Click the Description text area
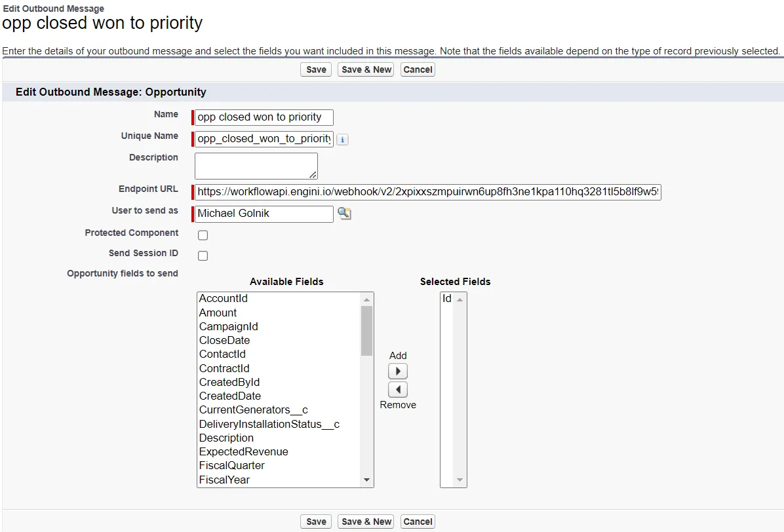 point(256,166)
